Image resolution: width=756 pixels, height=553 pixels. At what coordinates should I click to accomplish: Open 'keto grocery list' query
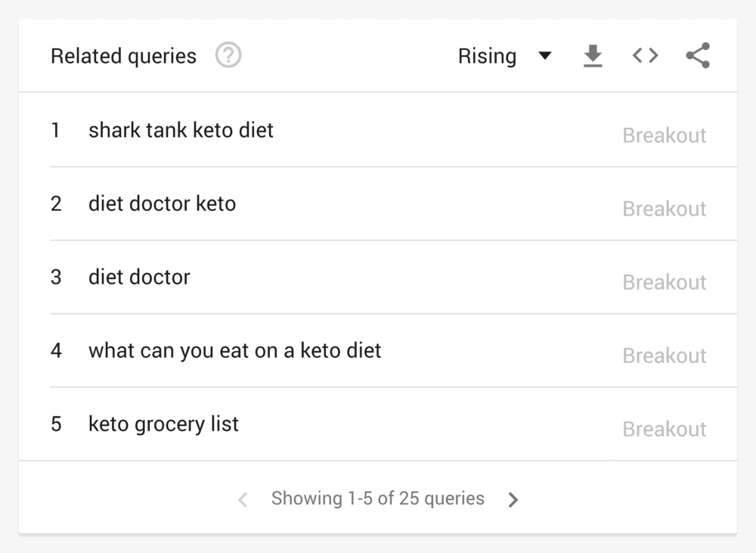coord(163,424)
